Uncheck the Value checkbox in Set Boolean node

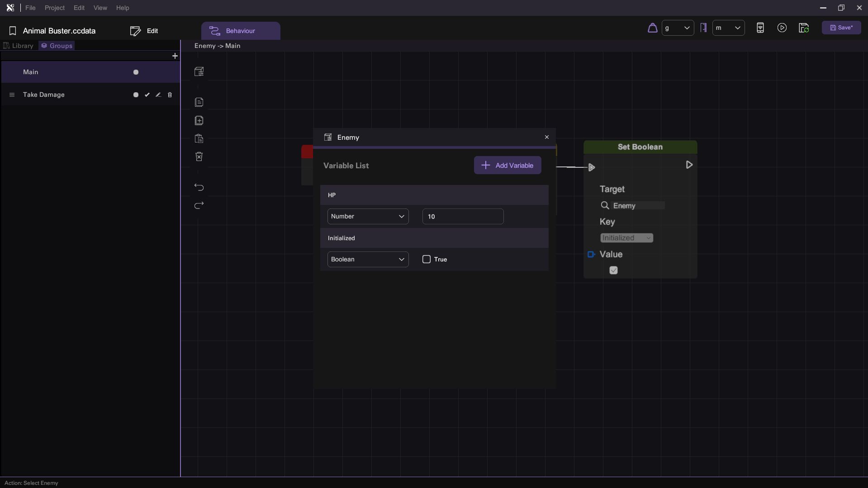[x=613, y=270]
